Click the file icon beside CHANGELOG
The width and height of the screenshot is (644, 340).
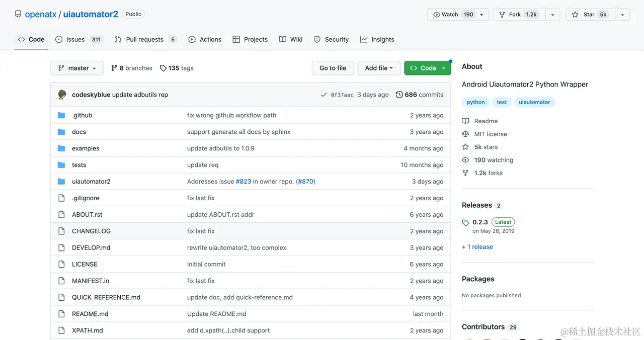[61, 231]
